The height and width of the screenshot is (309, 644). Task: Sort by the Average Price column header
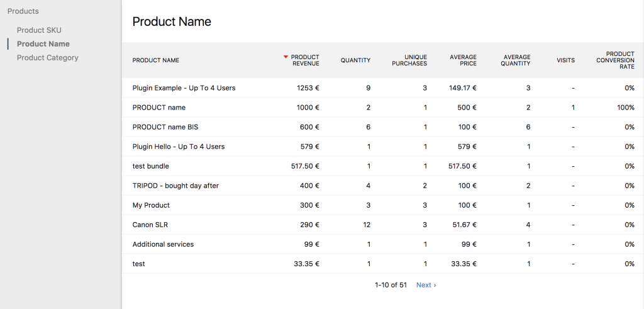(x=464, y=60)
